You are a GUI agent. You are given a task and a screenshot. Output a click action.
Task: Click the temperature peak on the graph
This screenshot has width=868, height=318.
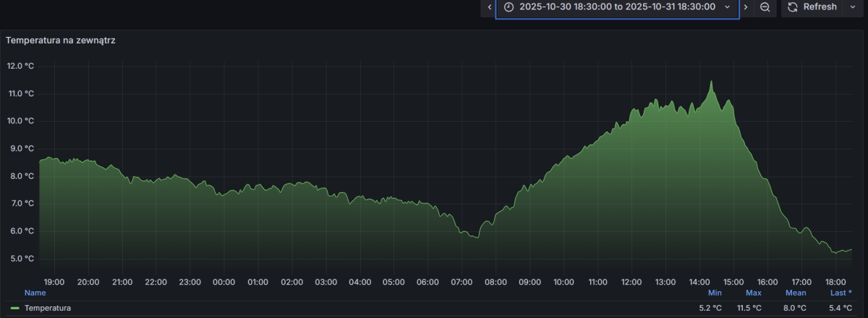[x=711, y=82]
